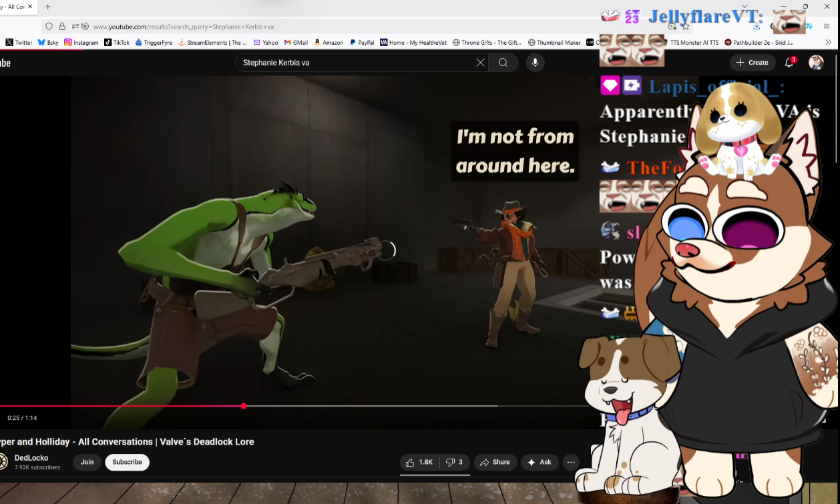Start voice search with the microphone
The width and height of the screenshot is (840, 504).
tap(534, 63)
